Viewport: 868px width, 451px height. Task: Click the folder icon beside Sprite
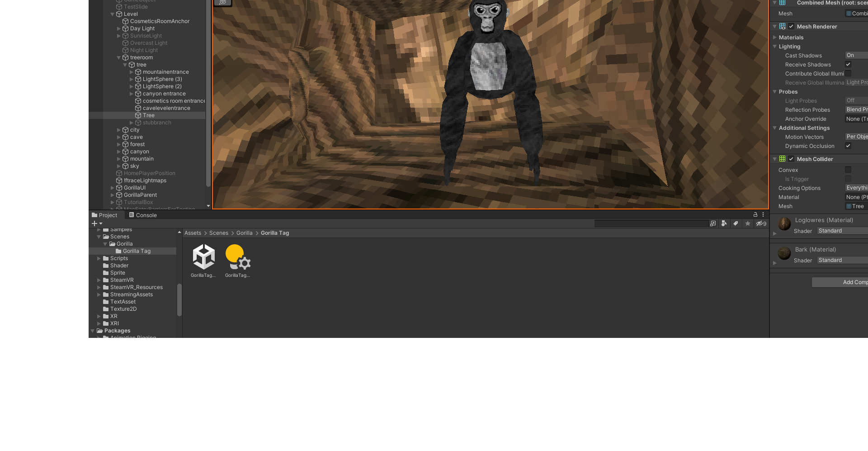tap(106, 273)
